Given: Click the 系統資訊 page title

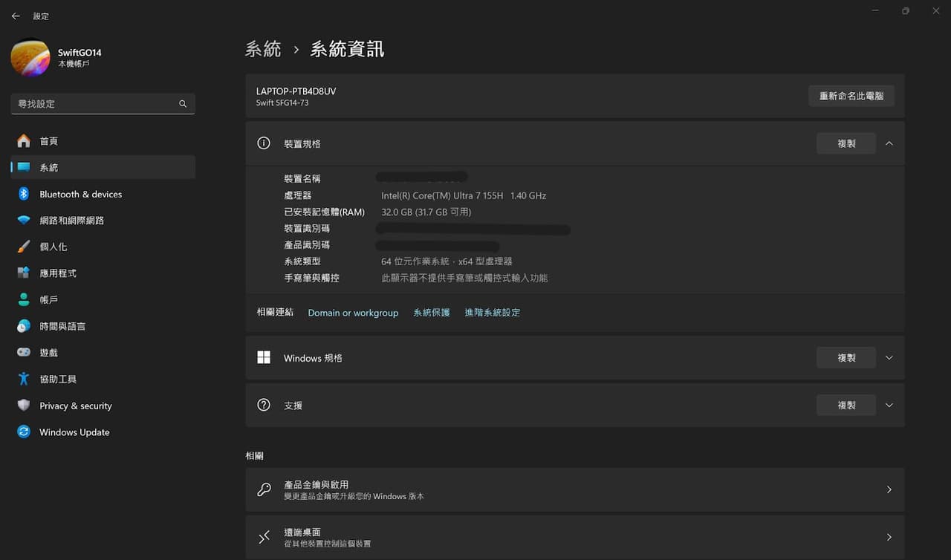Looking at the screenshot, I should click(347, 50).
